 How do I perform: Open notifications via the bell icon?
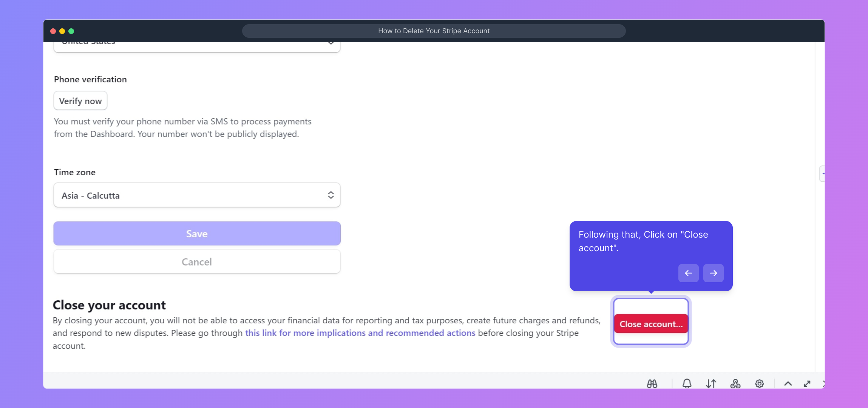pos(687,384)
